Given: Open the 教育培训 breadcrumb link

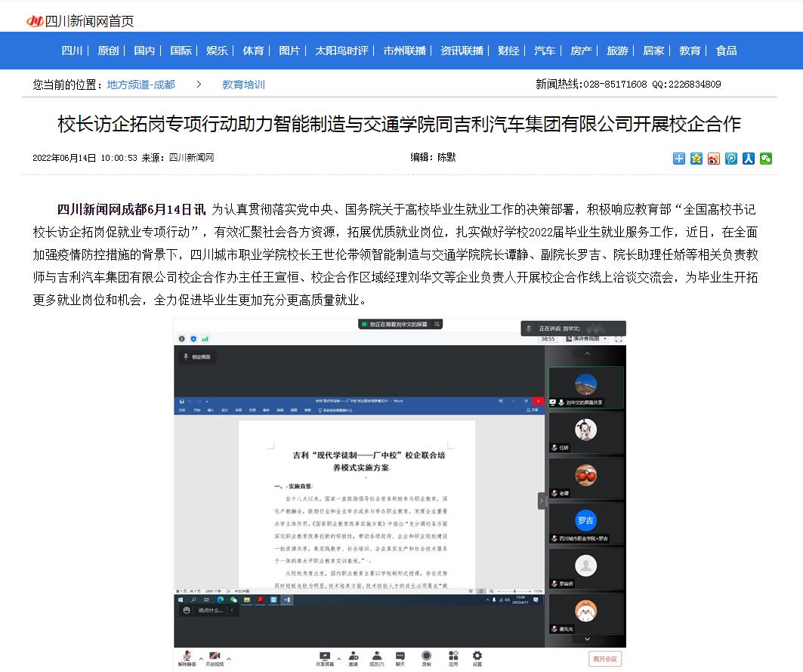Looking at the screenshot, I should click(x=243, y=85).
